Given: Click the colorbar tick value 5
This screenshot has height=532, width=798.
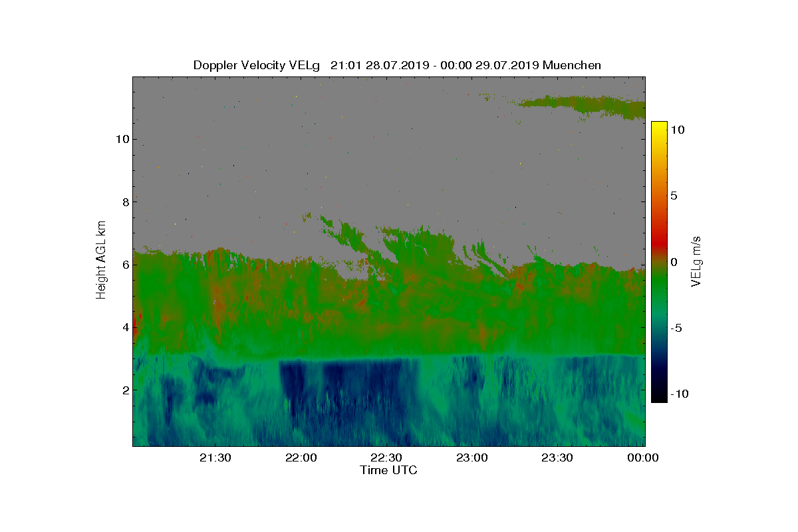Looking at the screenshot, I should click(674, 196).
